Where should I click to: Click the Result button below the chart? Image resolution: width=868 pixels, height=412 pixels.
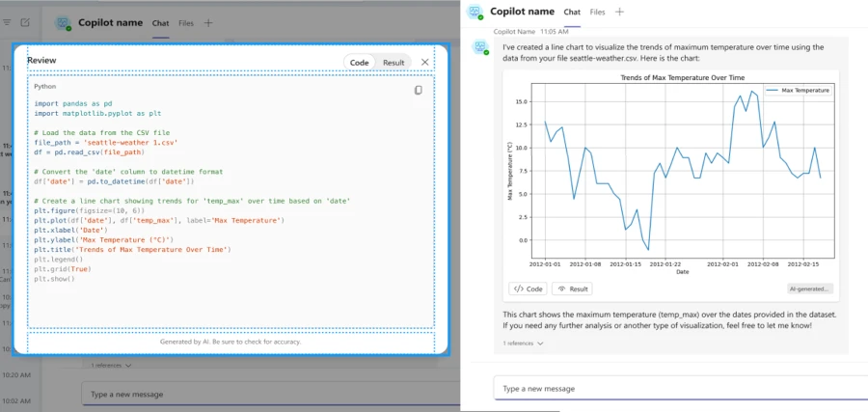click(572, 288)
